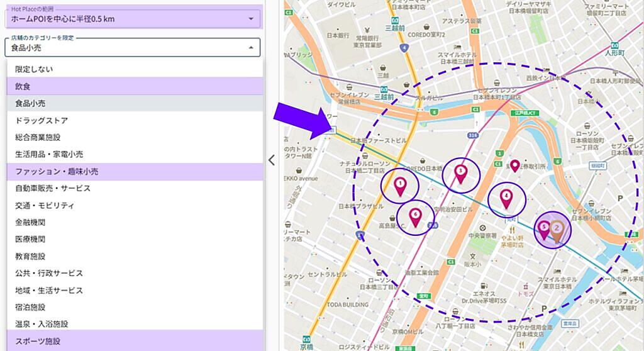Click map pin number 5

(545, 228)
